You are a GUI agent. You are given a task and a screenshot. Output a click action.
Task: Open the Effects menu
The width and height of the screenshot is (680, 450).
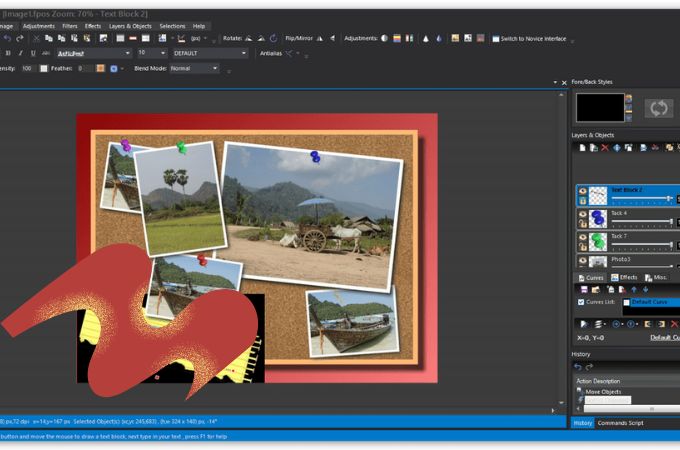coord(93,26)
